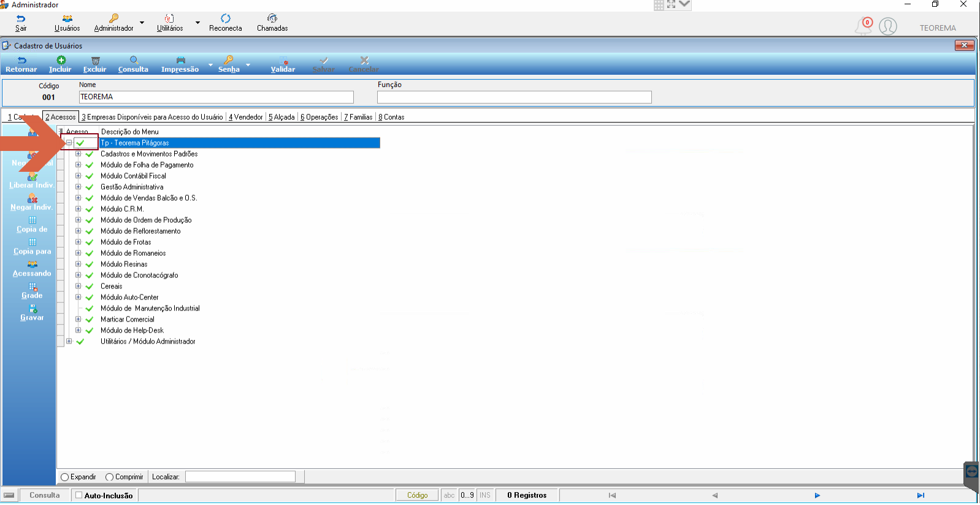Click the Copia de sidebar icon

(33, 220)
